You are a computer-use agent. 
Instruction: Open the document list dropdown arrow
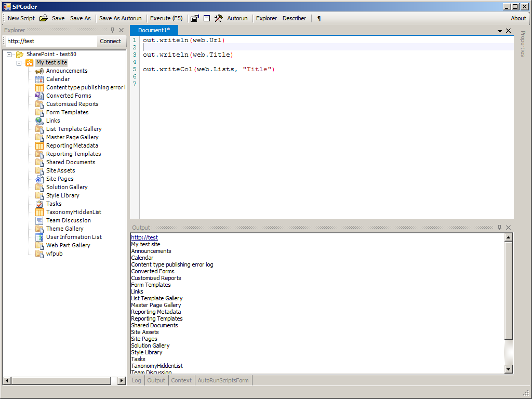point(500,31)
